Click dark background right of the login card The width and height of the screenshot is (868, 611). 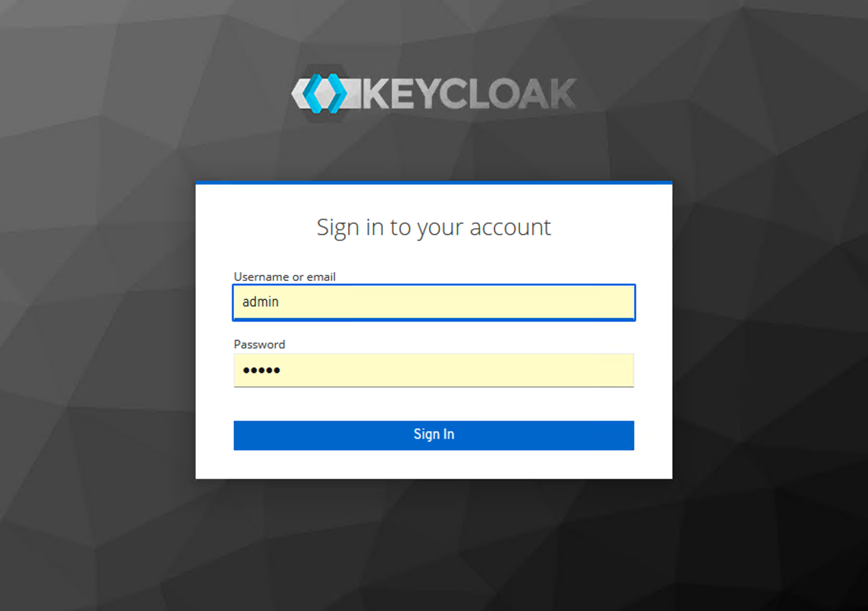(x=770, y=330)
